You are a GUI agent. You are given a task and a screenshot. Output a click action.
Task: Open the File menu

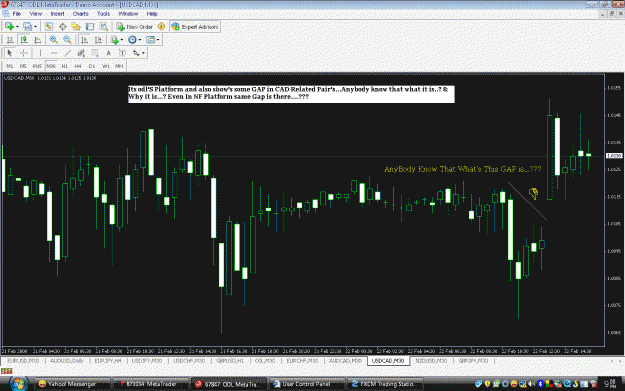point(17,14)
